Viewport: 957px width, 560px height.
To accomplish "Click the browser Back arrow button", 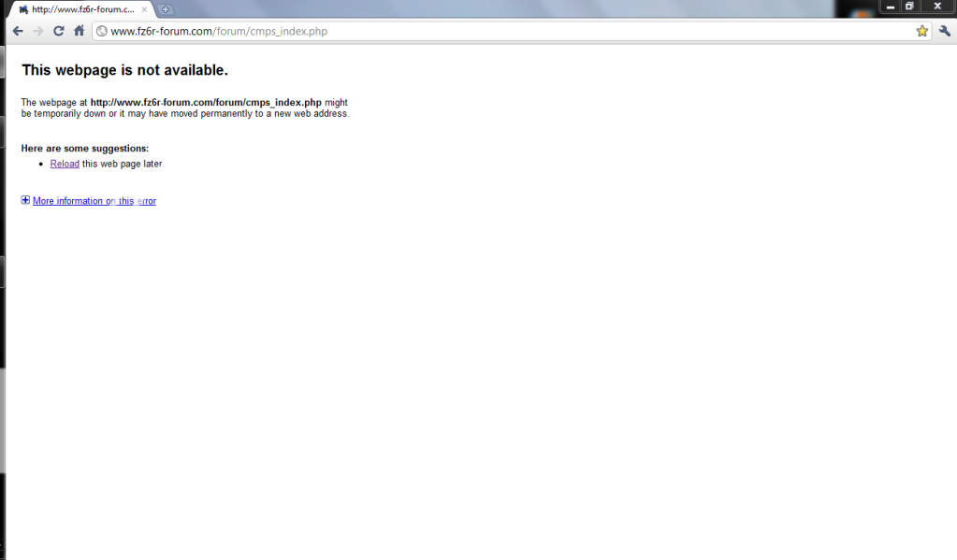I will coord(18,31).
